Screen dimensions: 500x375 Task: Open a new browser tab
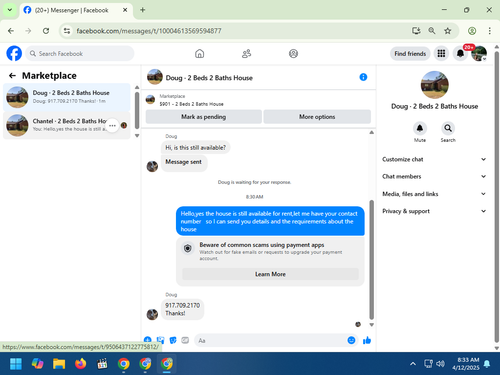142,10
